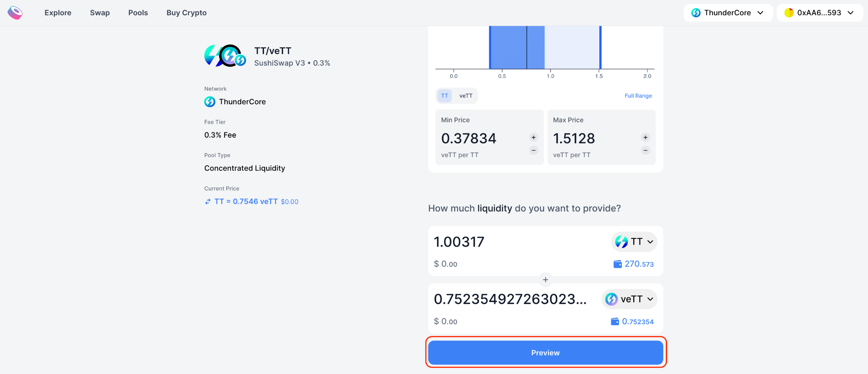This screenshot has width=868, height=374.
Task: Decrease Min Price with minus icon
Action: point(534,150)
